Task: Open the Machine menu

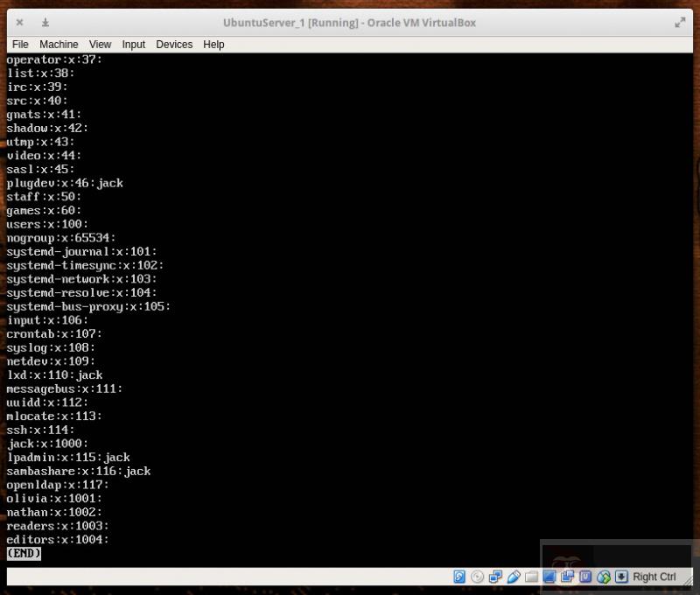Action: tap(59, 44)
